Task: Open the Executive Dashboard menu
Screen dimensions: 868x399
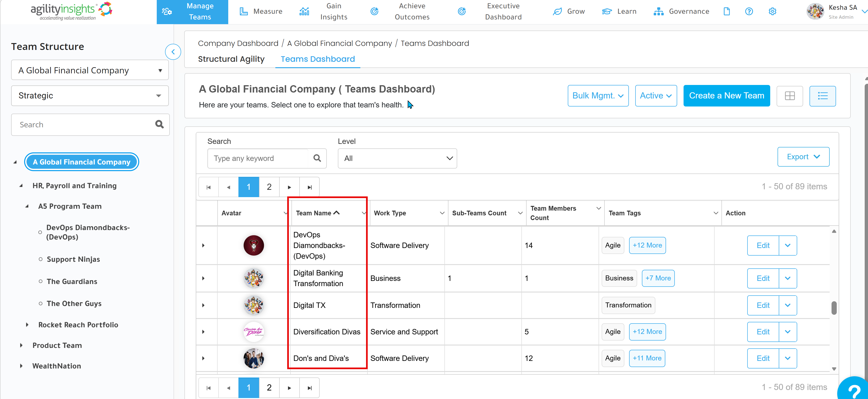Action: (490, 11)
